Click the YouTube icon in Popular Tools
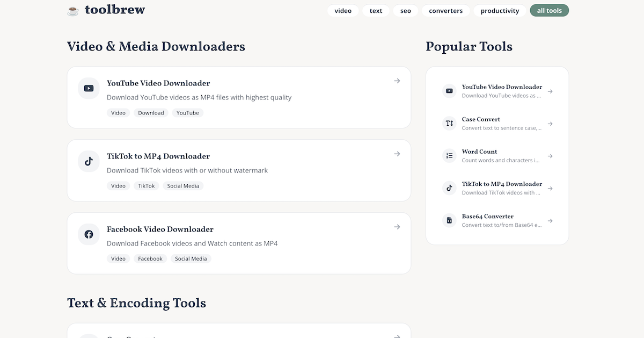The width and height of the screenshot is (644, 338). coord(449,91)
